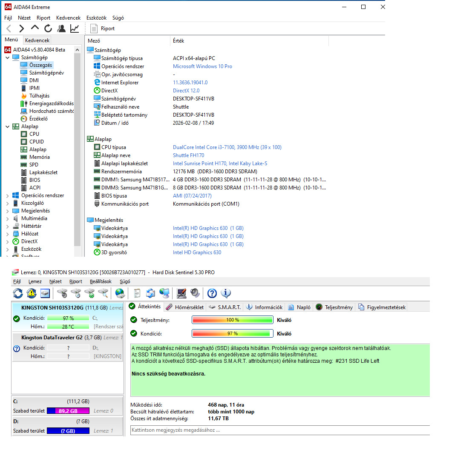Select BIOS in the tree
The image size is (449, 476).
(35, 180)
